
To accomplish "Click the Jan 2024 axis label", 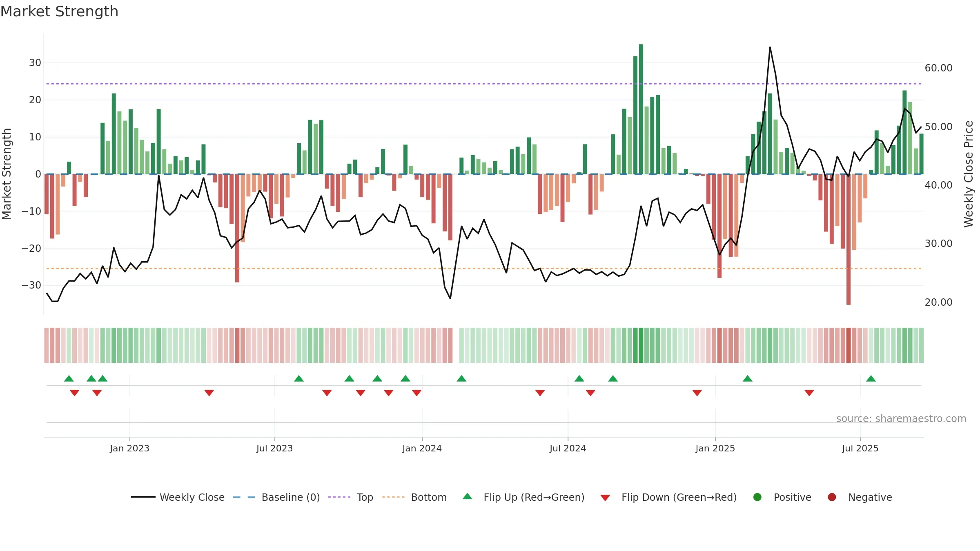I will coord(422,449).
